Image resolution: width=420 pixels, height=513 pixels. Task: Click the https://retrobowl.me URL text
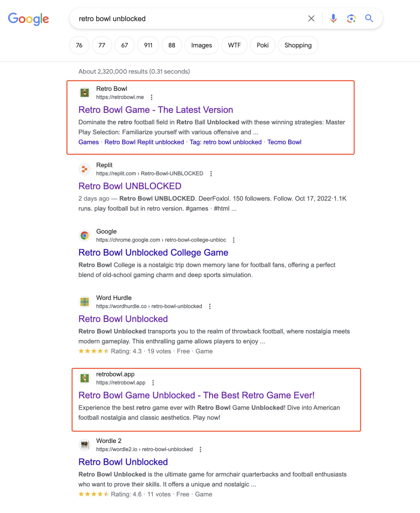click(x=120, y=97)
